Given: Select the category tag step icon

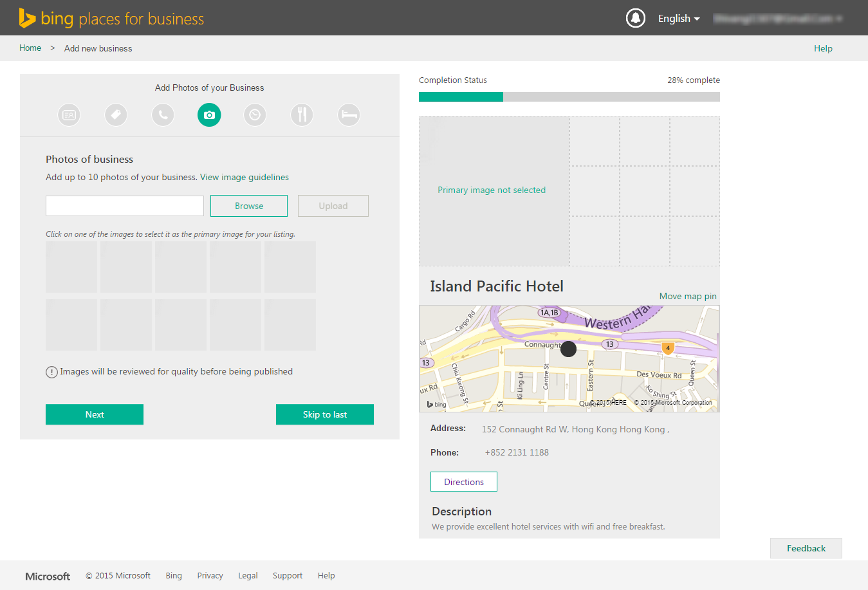Looking at the screenshot, I should click(116, 115).
